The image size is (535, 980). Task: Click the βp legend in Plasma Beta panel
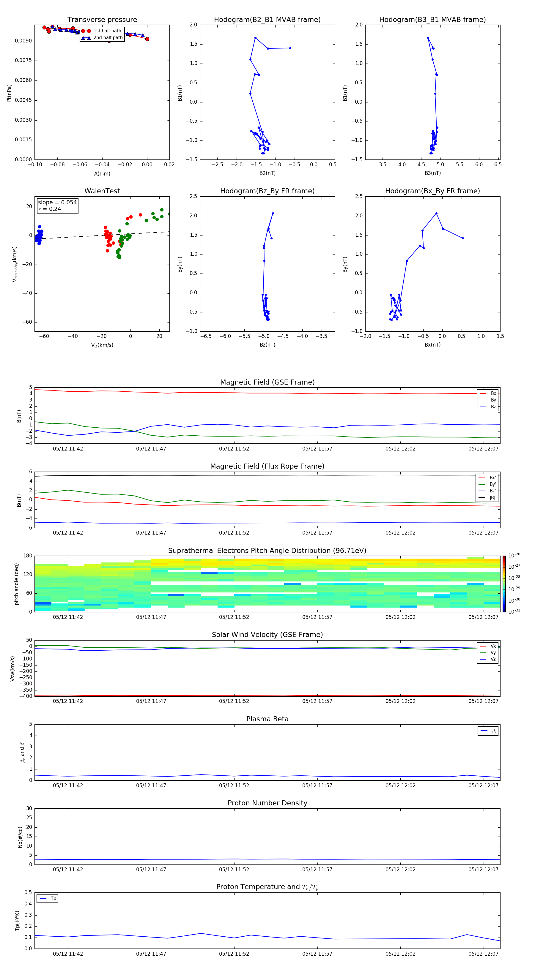tap(488, 731)
